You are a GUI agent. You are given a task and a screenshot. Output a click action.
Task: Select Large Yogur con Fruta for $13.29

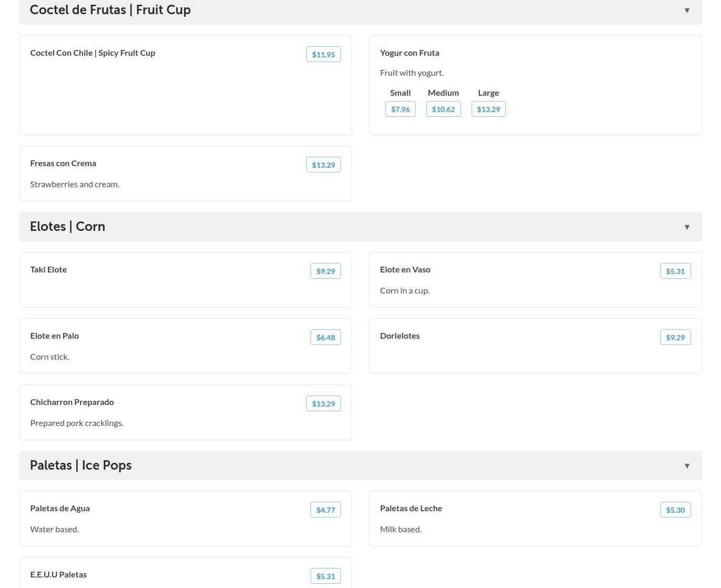click(x=488, y=109)
